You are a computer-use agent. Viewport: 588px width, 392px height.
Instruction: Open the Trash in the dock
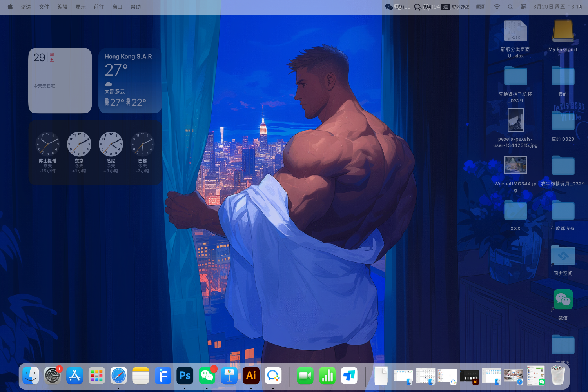pos(558,376)
